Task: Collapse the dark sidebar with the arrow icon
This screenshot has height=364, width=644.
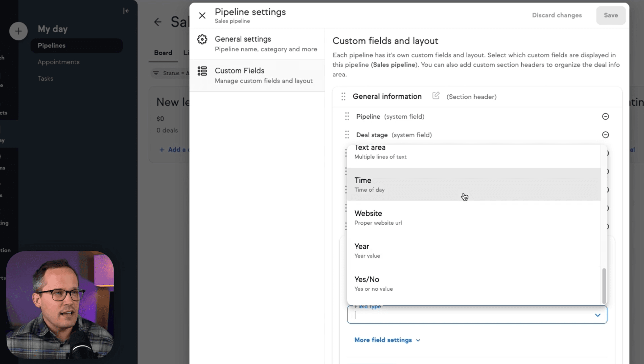Action: [x=126, y=11]
